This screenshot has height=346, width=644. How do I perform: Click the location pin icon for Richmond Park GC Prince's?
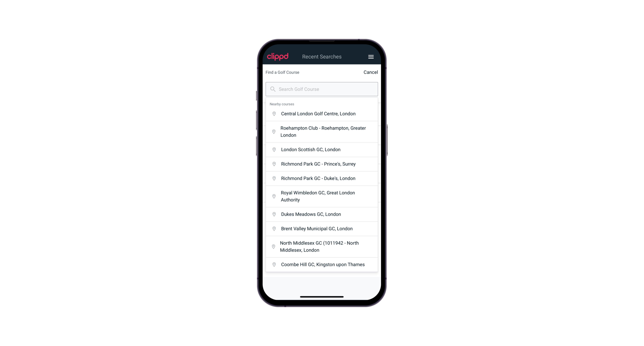[273, 164]
